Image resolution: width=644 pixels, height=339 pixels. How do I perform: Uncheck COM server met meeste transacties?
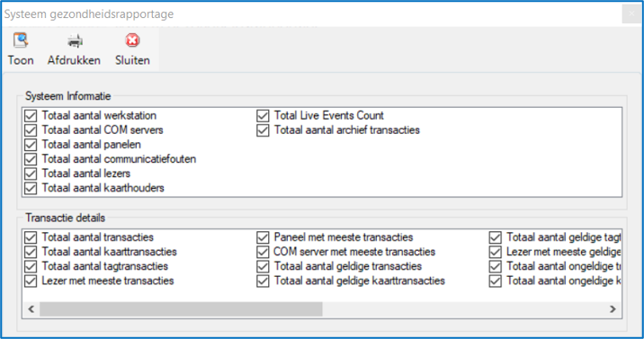click(x=263, y=252)
